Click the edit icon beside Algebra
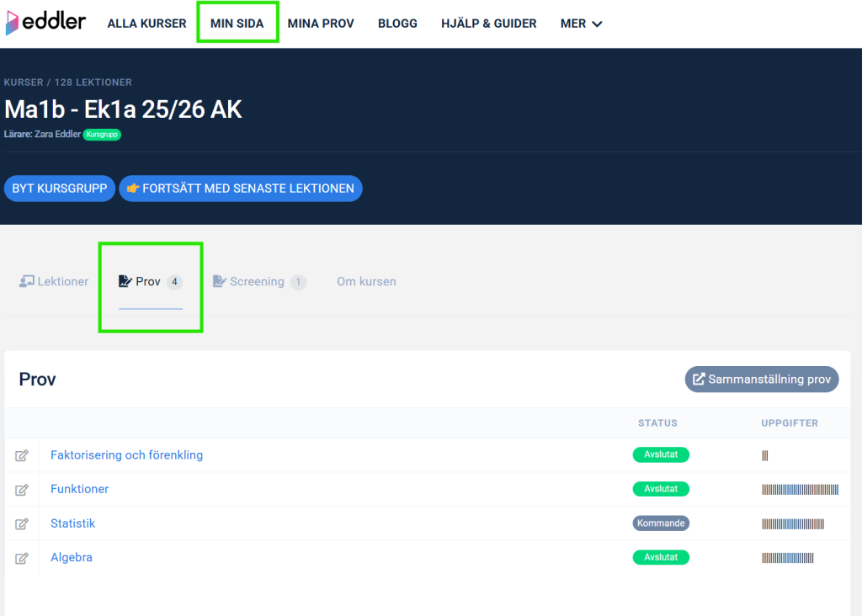The width and height of the screenshot is (862, 616). coord(22,558)
